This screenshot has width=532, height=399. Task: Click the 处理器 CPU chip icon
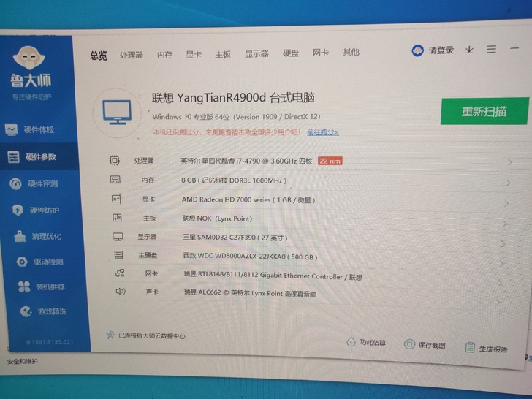[114, 160]
